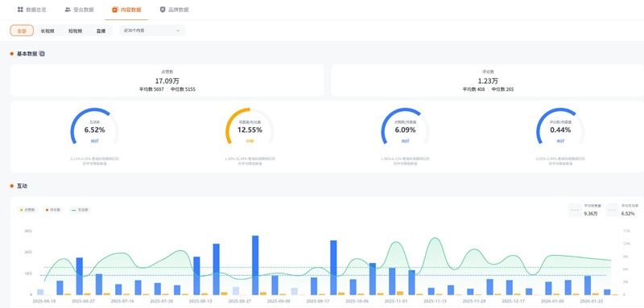Click the orange content icon beside 内容数据
This screenshot has height=308, width=644.
(115, 10)
